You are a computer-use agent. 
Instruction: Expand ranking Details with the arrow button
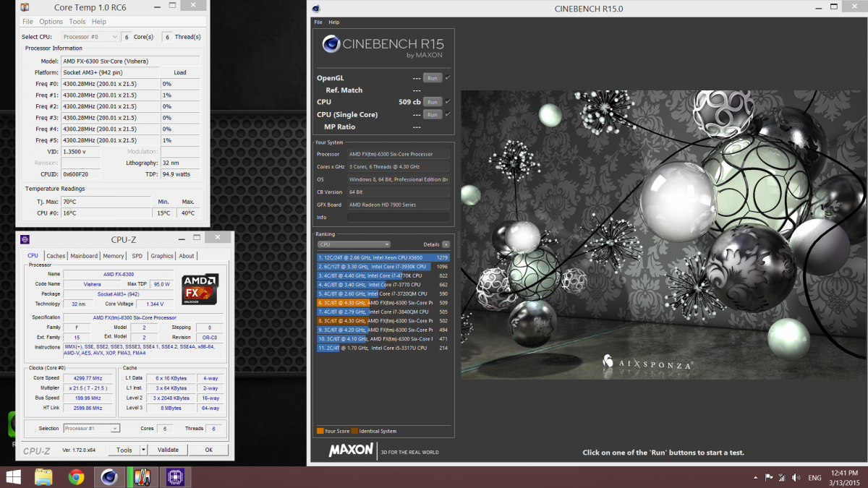pyautogui.click(x=446, y=244)
